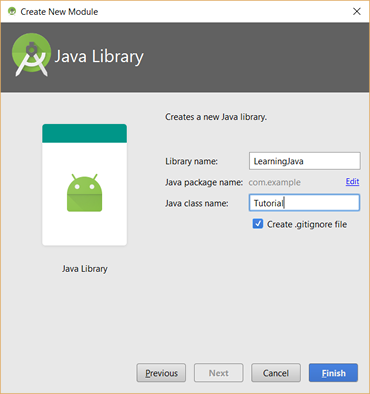Viewport: 370px width, 394px height.
Task: Select the Java Library template thumbnail
Action: [84, 185]
